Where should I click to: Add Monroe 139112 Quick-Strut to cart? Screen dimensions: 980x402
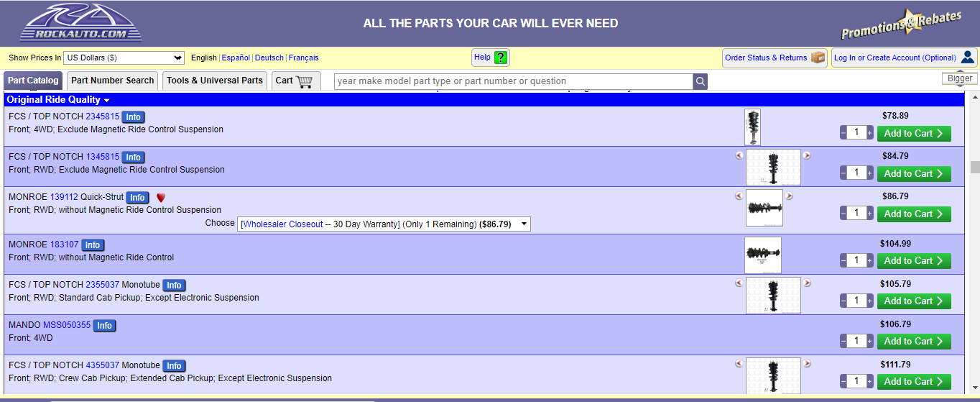click(x=914, y=214)
